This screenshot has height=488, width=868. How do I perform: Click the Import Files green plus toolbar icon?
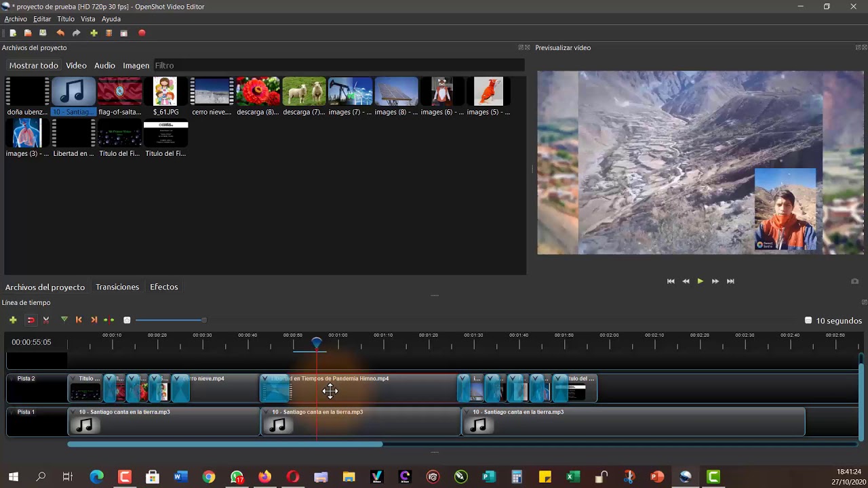pos(94,33)
